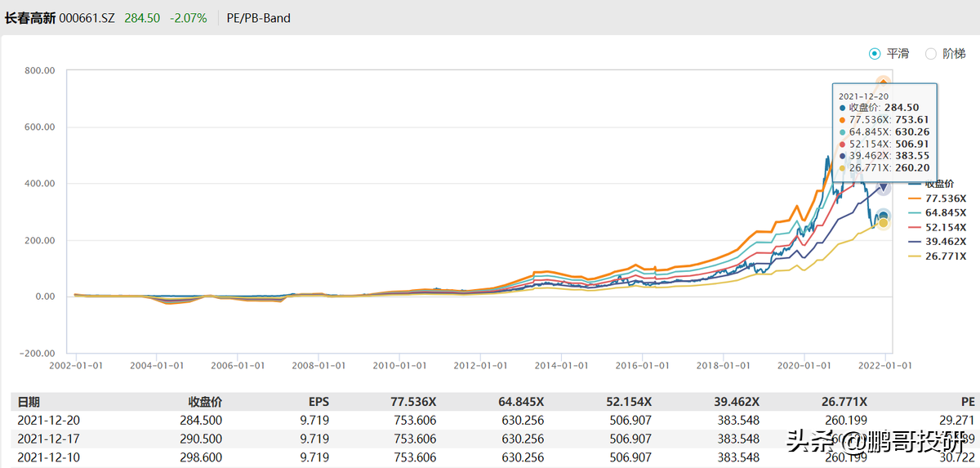Click the 26.771X table column header
The image size is (980, 468).
click(x=844, y=402)
